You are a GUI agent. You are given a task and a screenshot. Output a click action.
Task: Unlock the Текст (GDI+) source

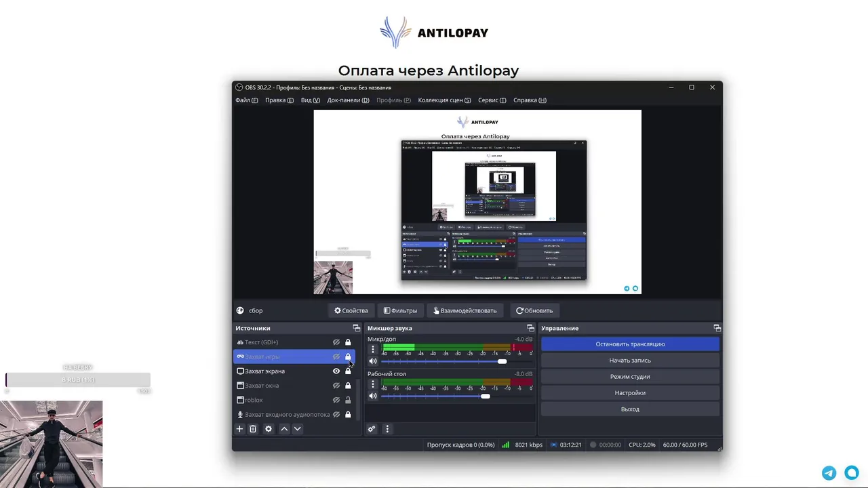[x=348, y=342]
